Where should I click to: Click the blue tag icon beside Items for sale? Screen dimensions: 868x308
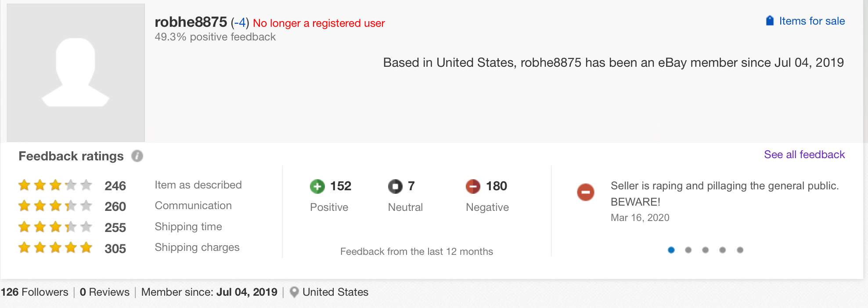pyautogui.click(x=770, y=21)
